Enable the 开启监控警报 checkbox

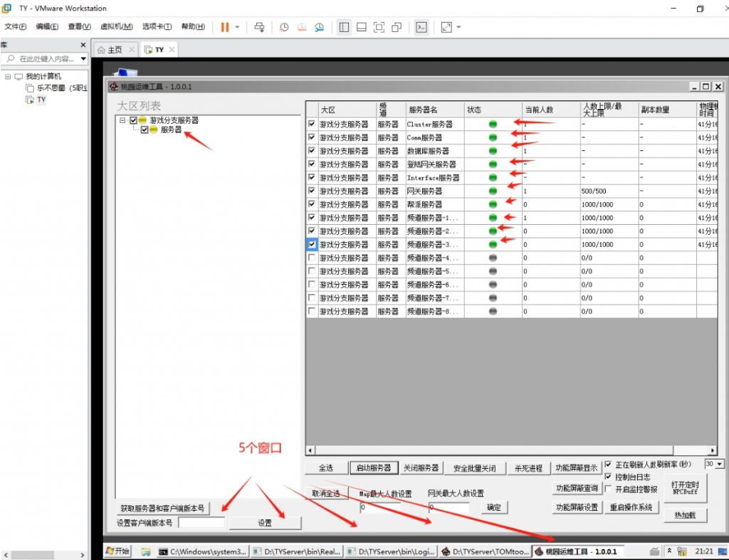(608, 489)
